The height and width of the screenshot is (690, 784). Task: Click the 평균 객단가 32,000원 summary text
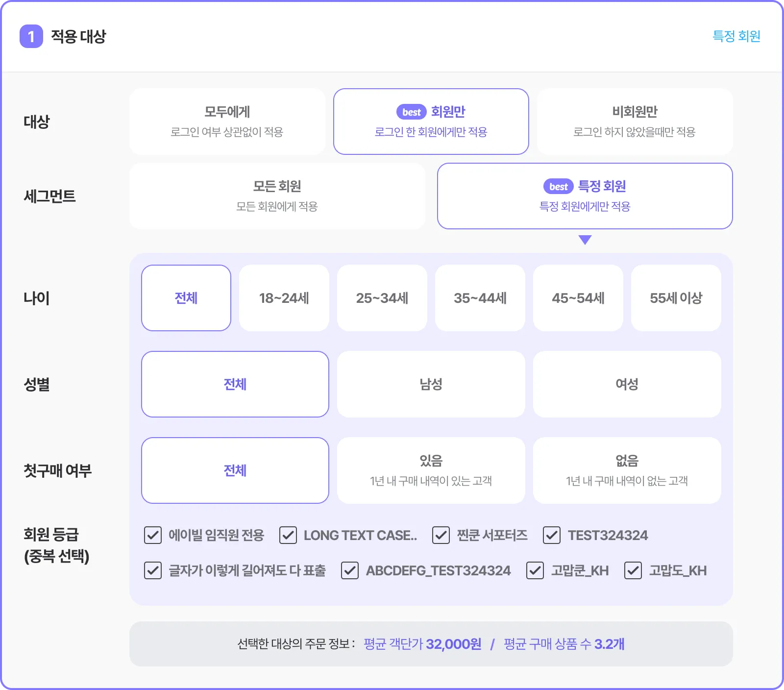point(422,644)
